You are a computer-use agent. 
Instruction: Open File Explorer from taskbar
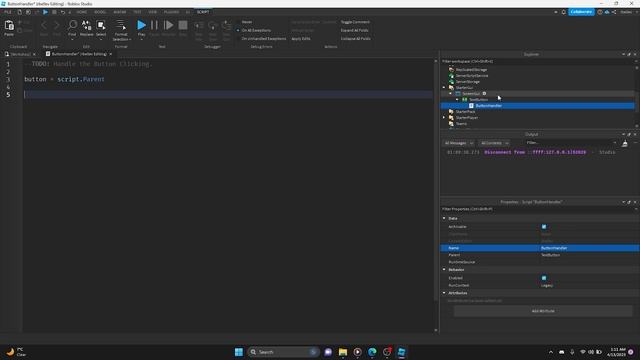click(343, 352)
